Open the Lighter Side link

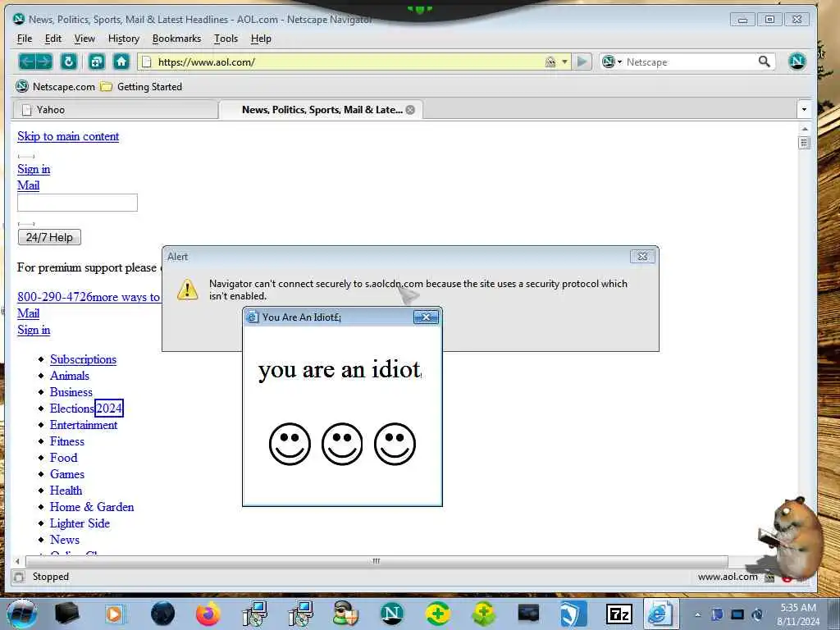pyautogui.click(x=80, y=523)
